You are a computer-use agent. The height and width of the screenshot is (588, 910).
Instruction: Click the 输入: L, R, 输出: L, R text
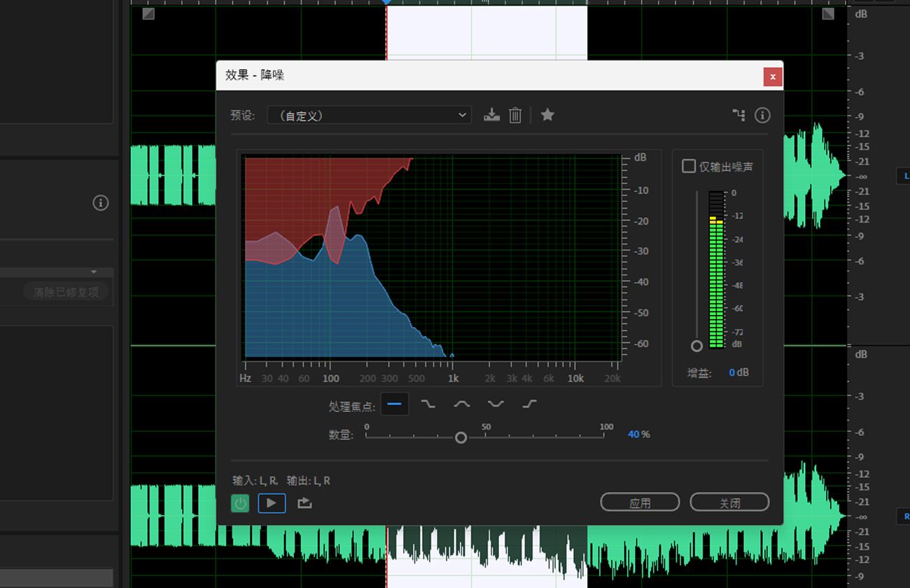tap(281, 480)
